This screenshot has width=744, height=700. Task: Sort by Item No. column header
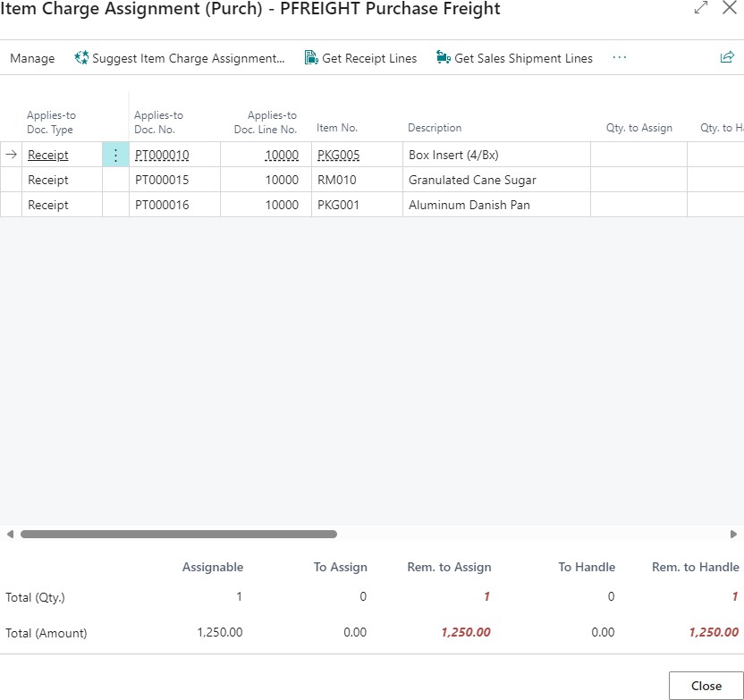click(x=337, y=128)
